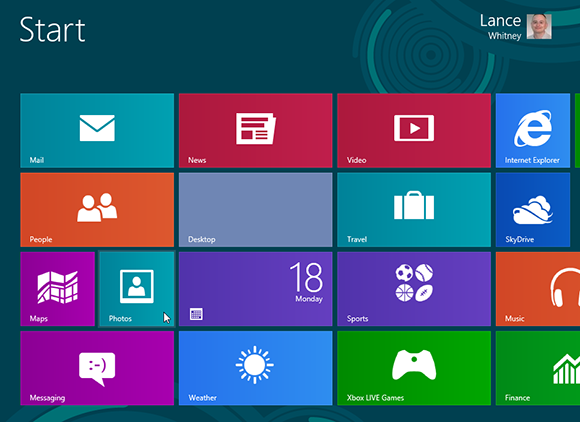The image size is (580, 422).
Task: Click the Lance Whitney user name
Action: (x=500, y=27)
